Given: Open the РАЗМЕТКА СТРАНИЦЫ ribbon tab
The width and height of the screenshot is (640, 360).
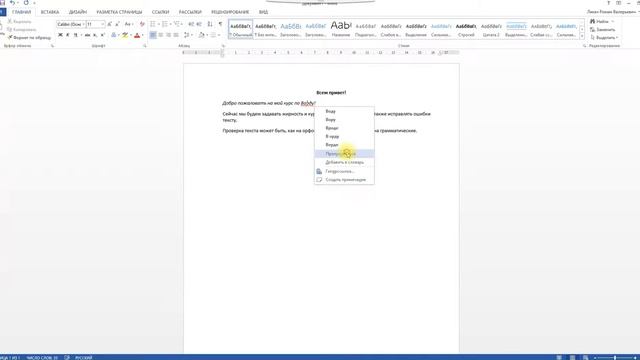Looking at the screenshot, I should point(119,12).
